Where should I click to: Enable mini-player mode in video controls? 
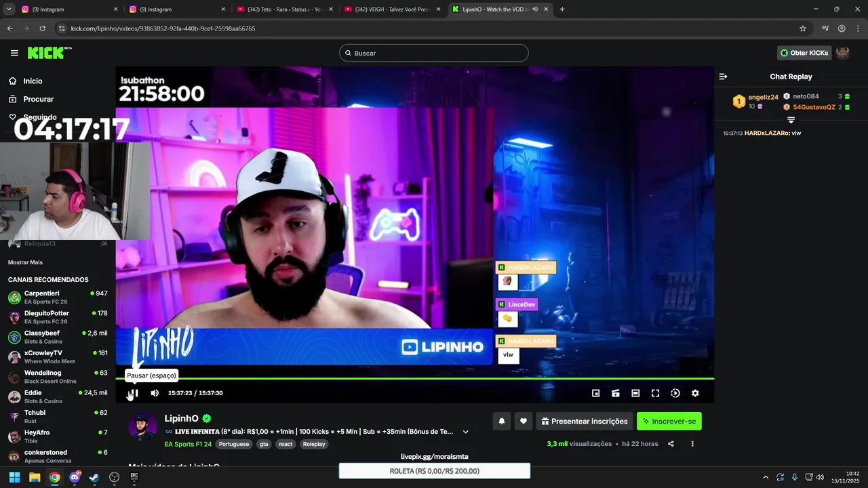595,393
